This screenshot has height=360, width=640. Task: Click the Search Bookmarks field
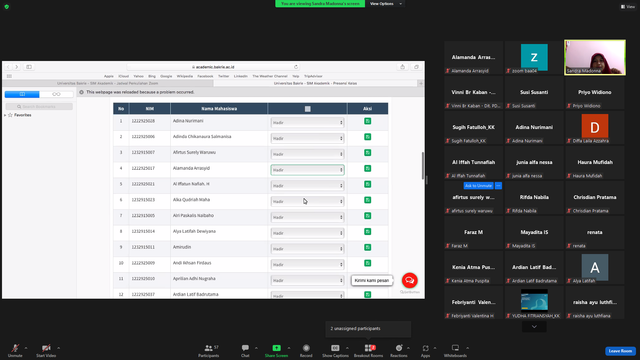click(39, 107)
